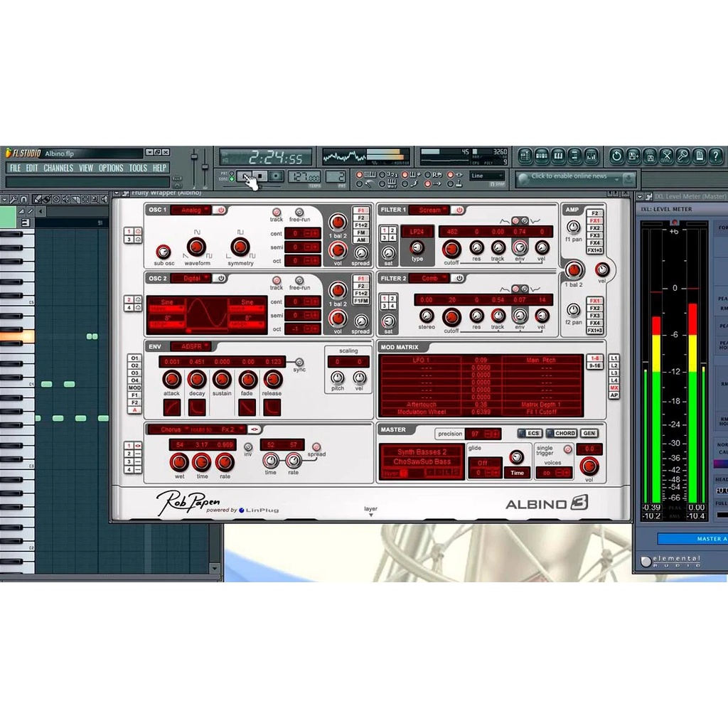Open the step sequencer toolbar icon
The image size is (728, 728).
pos(541,156)
